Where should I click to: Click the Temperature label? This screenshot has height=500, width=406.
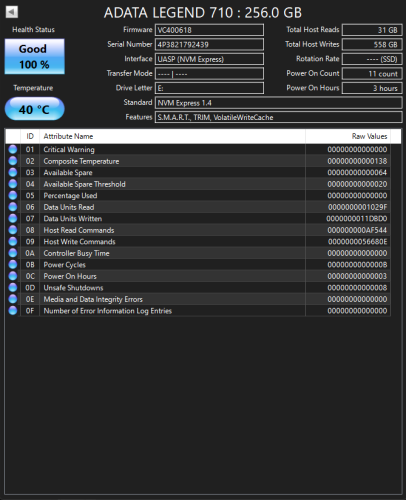[33, 88]
